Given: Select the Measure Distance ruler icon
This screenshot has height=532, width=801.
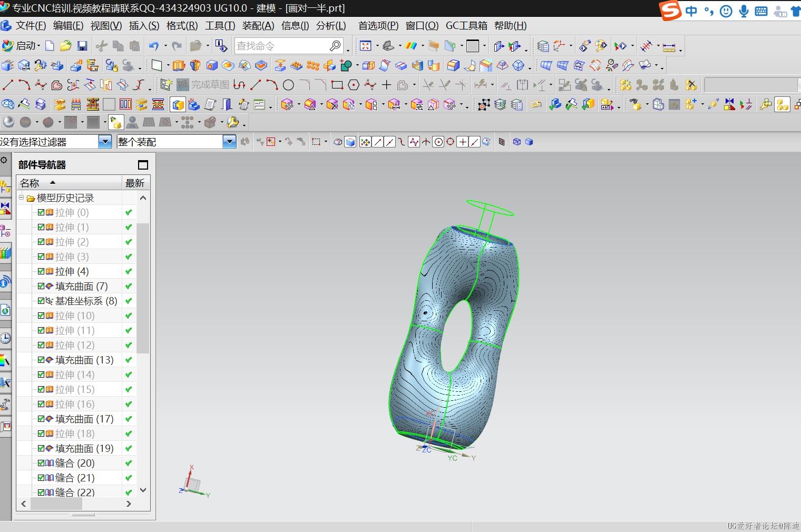Looking at the screenshot, I should (669, 47).
